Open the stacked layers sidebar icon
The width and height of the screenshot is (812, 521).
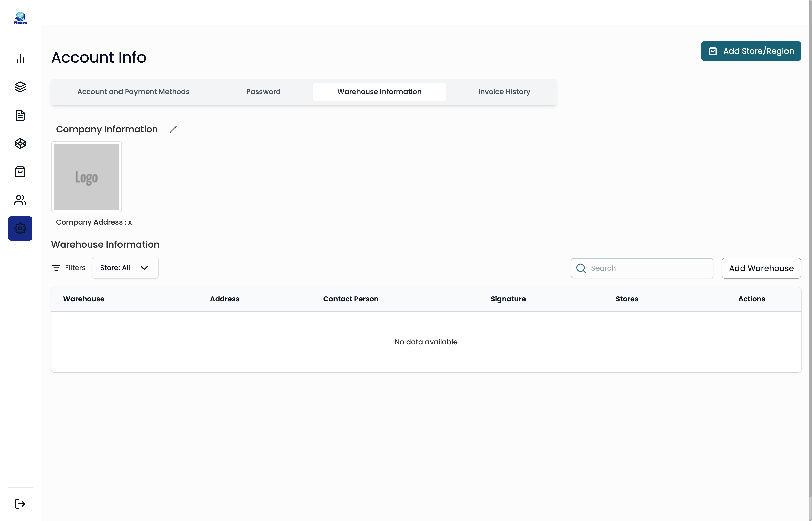tap(20, 87)
